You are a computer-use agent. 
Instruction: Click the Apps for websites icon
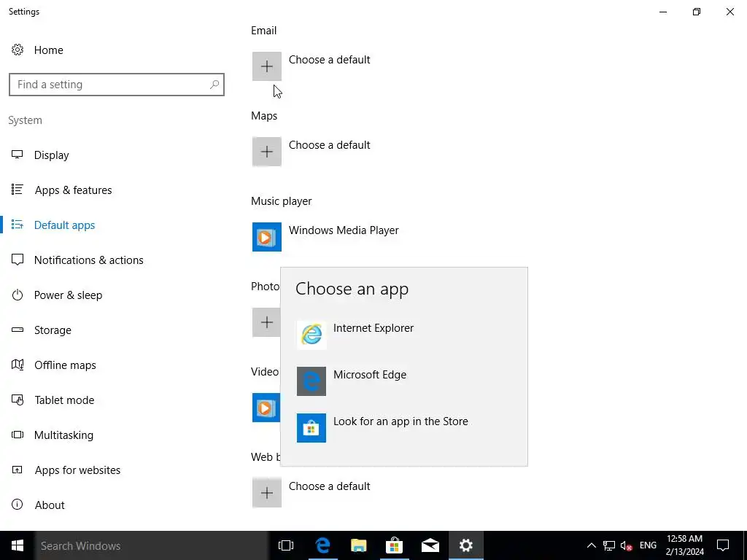point(18,470)
